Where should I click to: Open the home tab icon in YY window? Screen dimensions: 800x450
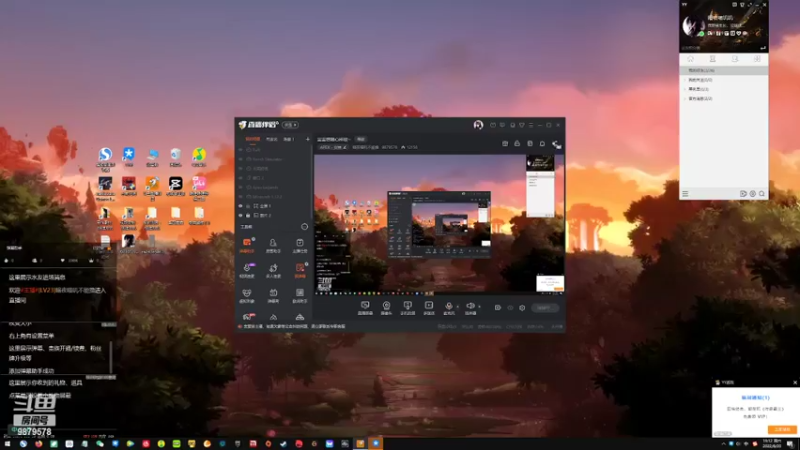(690, 59)
